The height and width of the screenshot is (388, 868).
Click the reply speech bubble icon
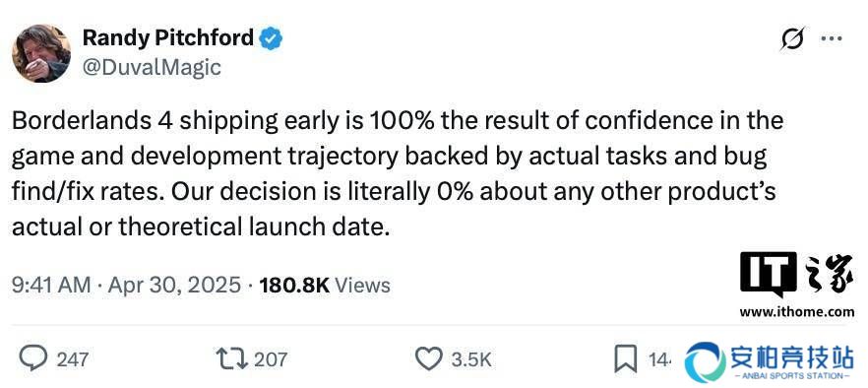[34, 358]
